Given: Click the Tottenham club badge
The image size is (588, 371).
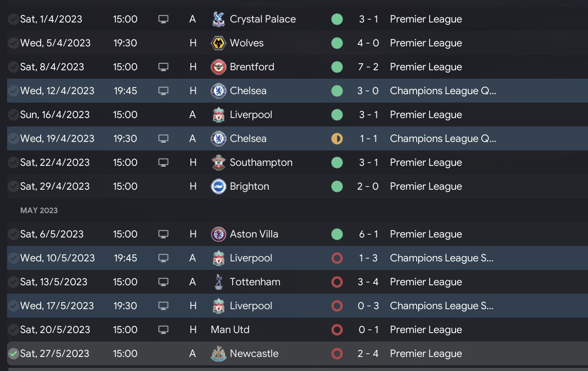Looking at the screenshot, I should pos(218,282).
